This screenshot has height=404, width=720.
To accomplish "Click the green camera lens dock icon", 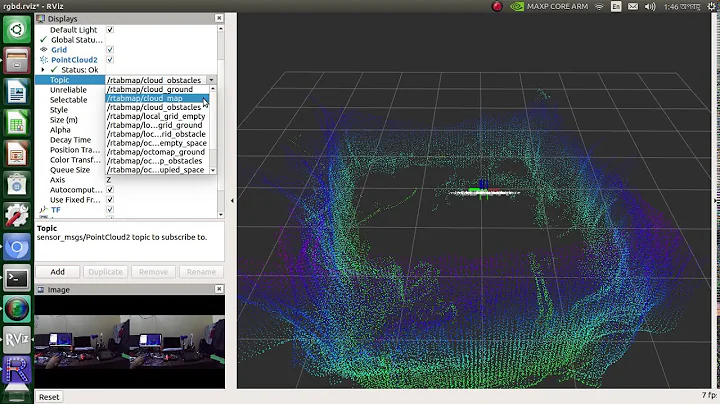I will [17, 309].
